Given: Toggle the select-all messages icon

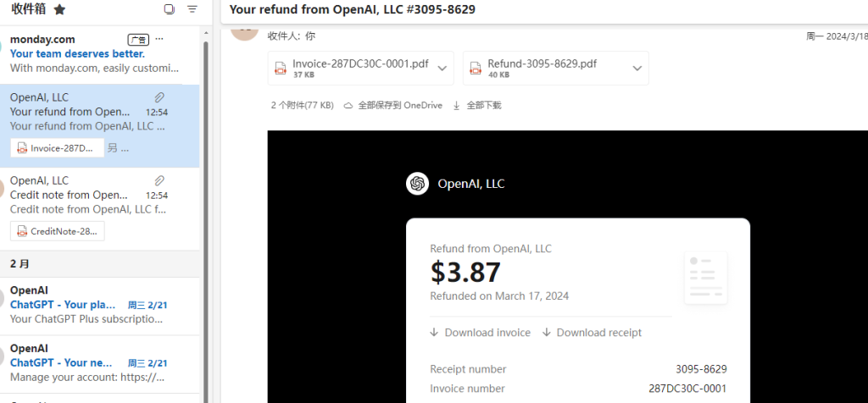Looking at the screenshot, I should (x=169, y=9).
